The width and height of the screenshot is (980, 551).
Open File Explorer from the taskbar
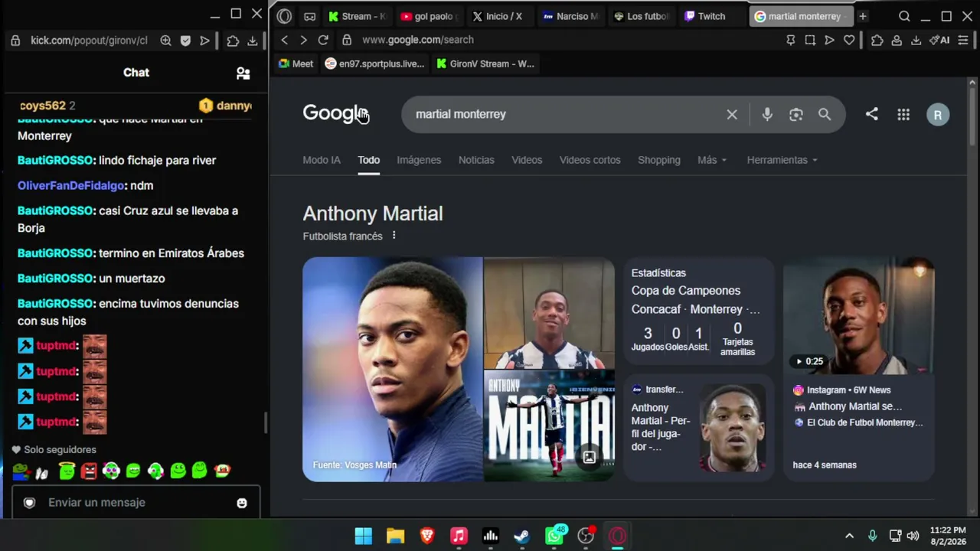pos(395,536)
